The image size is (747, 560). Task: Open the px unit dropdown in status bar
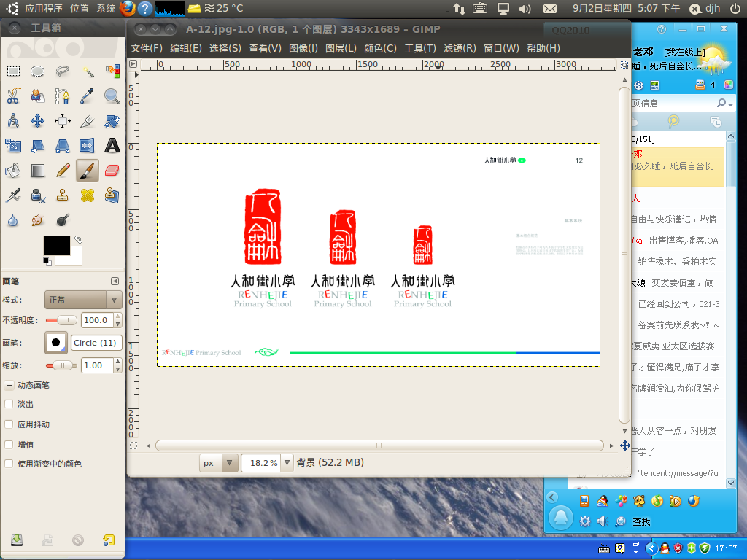[x=219, y=463]
